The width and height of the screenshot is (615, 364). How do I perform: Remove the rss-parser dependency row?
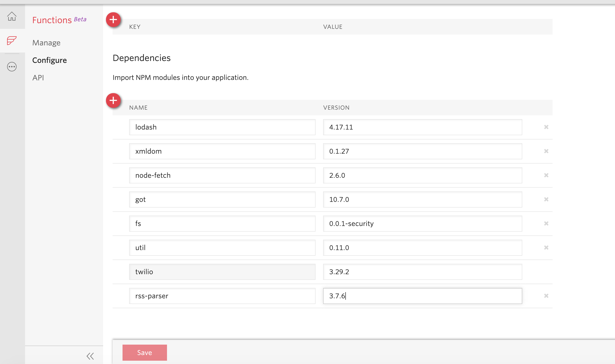547,296
